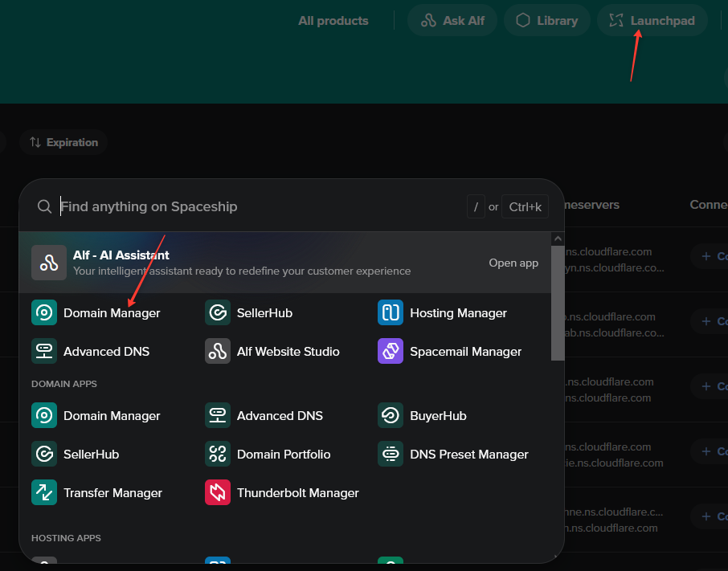Open Hosting Manager app icon
Screen dimensions: 728x571
pyautogui.click(x=391, y=312)
